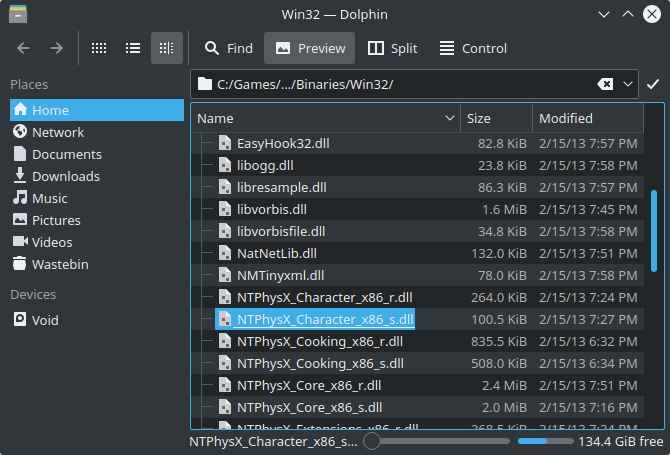
Task: Click the 82.8 KiB size cell
Action: click(502, 144)
